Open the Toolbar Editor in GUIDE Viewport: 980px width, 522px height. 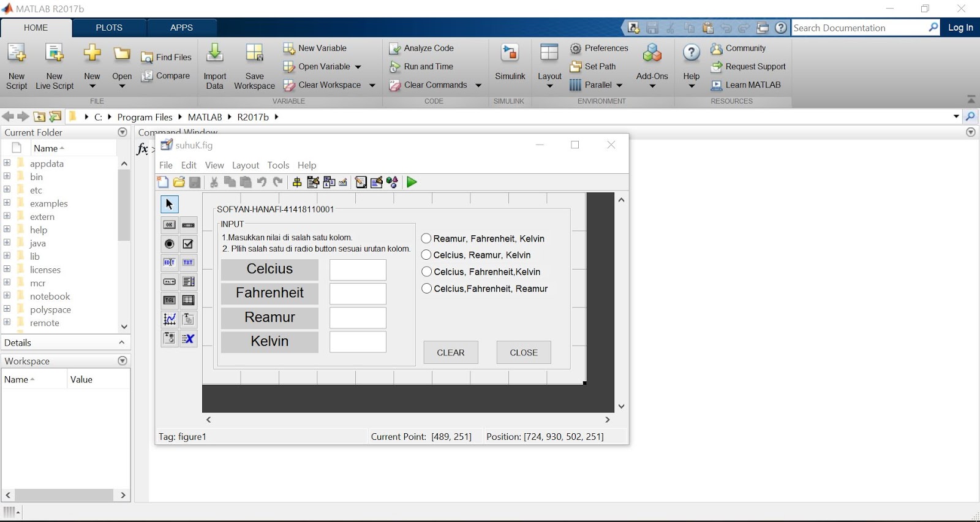point(343,182)
